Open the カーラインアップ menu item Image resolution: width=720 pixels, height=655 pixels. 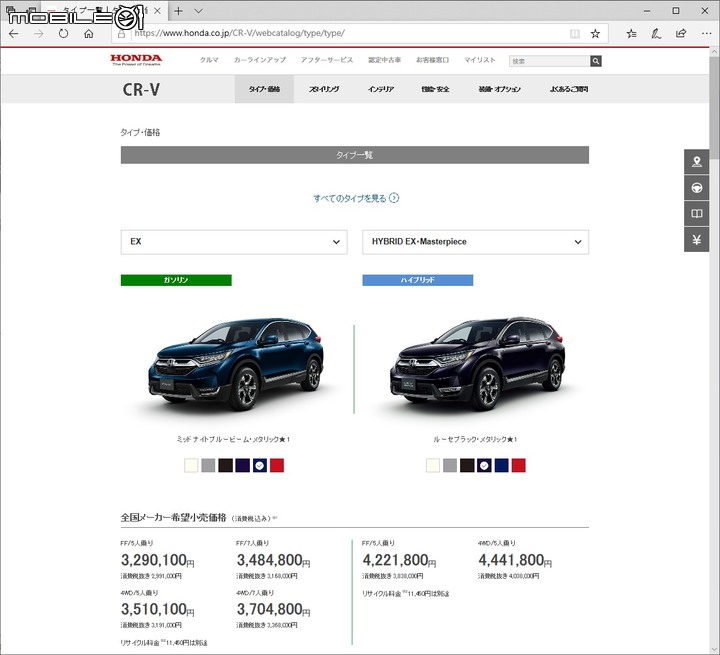[259, 60]
